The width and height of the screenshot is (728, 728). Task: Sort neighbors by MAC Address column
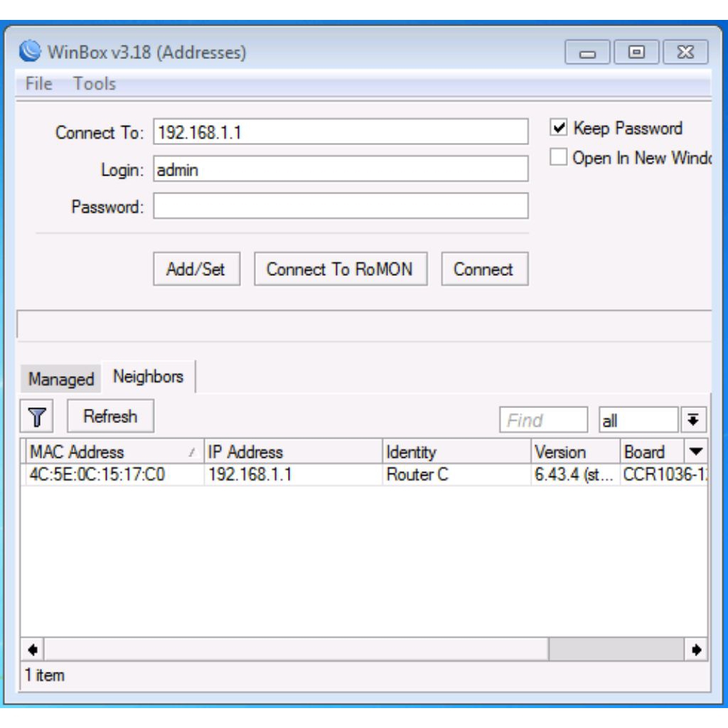[x=78, y=451]
